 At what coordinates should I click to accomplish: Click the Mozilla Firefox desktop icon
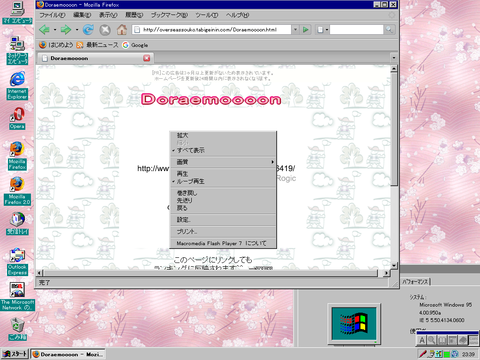coord(17,156)
